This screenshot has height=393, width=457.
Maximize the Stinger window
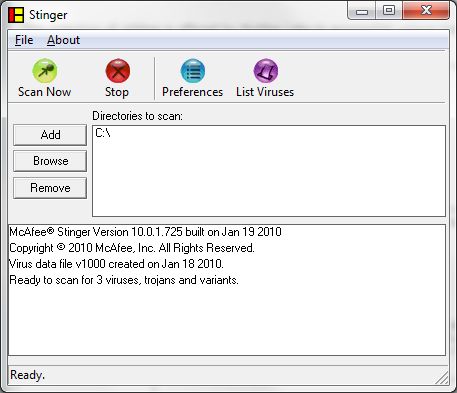[x=389, y=11]
